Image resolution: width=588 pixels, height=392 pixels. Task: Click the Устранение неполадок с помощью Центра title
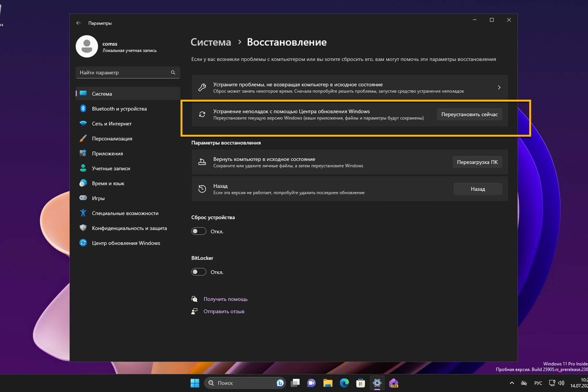coord(292,111)
